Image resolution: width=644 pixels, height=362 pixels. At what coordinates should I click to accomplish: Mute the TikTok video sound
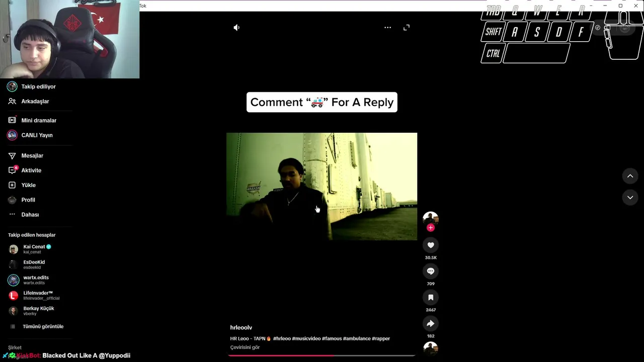click(x=236, y=28)
